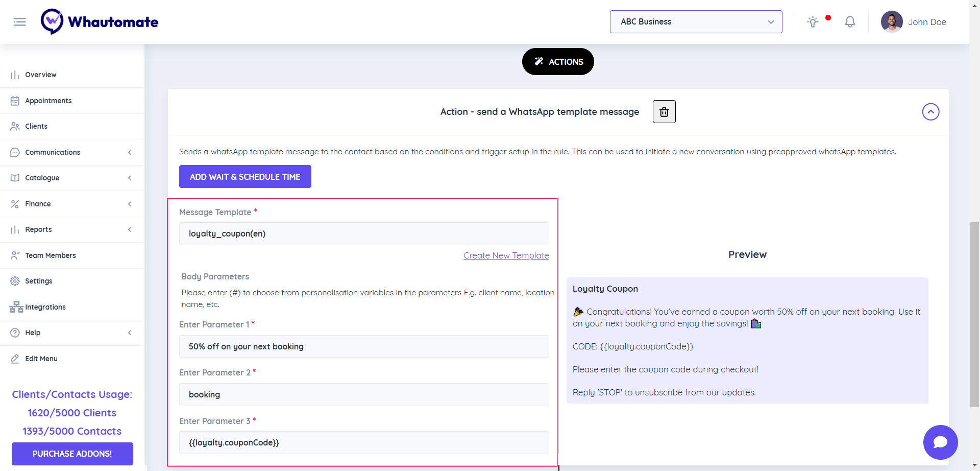Viewport: 980px width, 471px height.
Task: Click John Doe profile avatar
Action: (x=892, y=22)
